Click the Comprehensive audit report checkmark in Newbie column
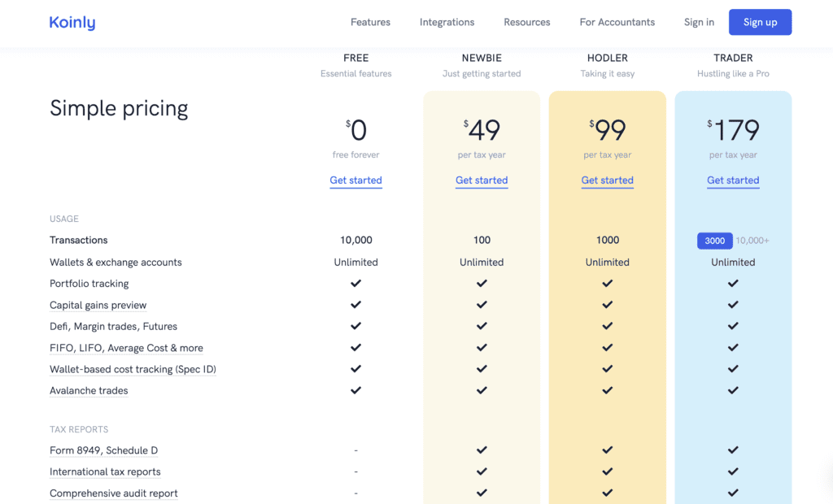This screenshot has width=833, height=504. point(482,493)
